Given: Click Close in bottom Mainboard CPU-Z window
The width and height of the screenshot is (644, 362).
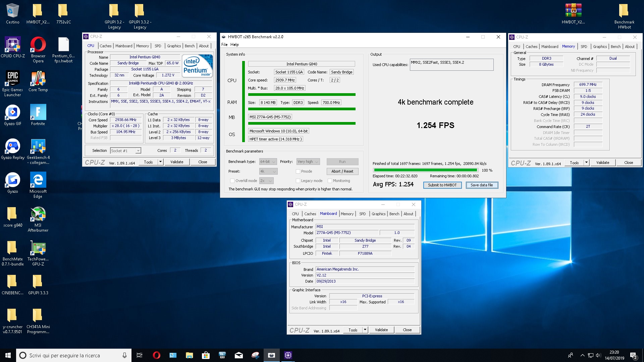Looking at the screenshot, I should [x=407, y=330].
